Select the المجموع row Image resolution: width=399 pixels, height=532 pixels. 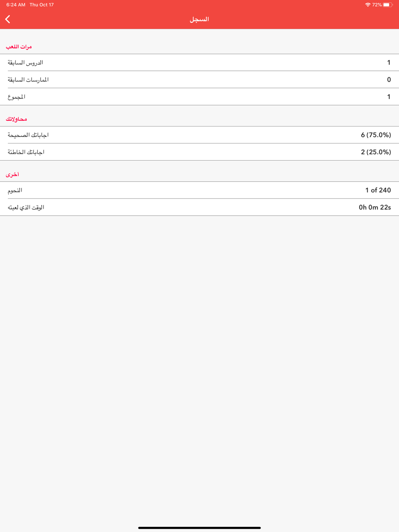pyautogui.click(x=199, y=97)
